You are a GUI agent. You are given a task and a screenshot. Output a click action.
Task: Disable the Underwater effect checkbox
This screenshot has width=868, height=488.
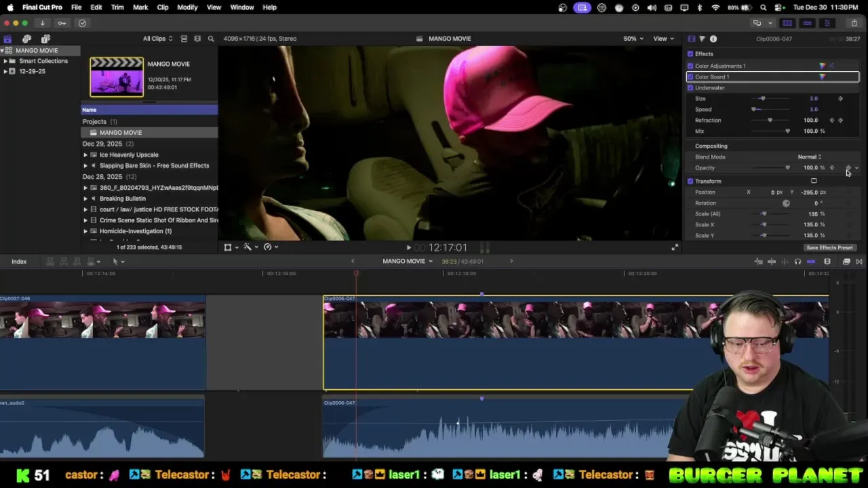690,87
